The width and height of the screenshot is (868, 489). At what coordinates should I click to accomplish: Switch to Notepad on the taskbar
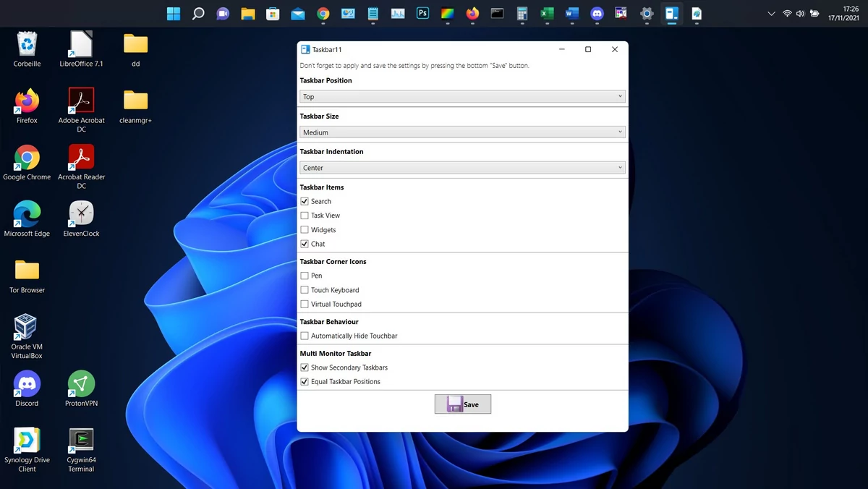pos(373,13)
